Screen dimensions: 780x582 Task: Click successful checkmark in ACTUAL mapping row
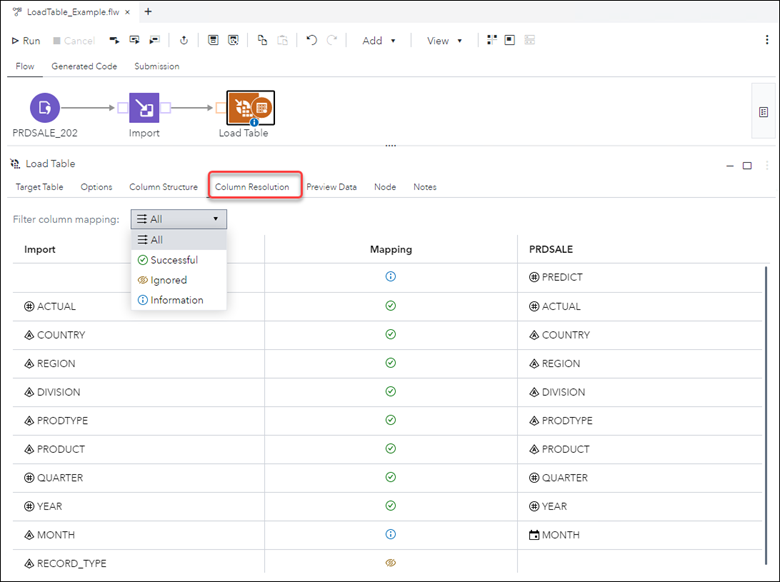tap(391, 306)
